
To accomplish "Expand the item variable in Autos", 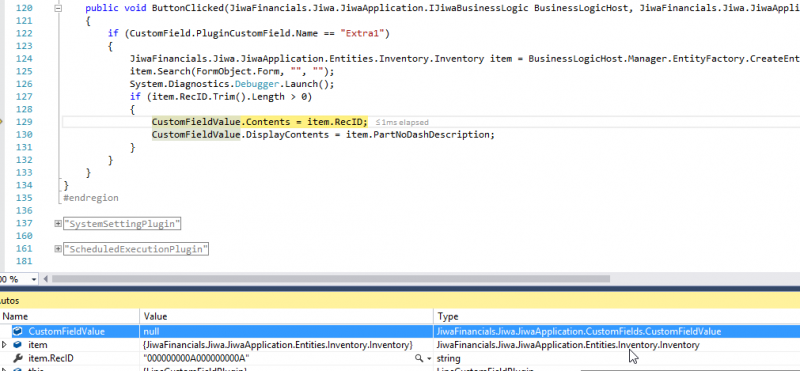I will tap(5, 345).
